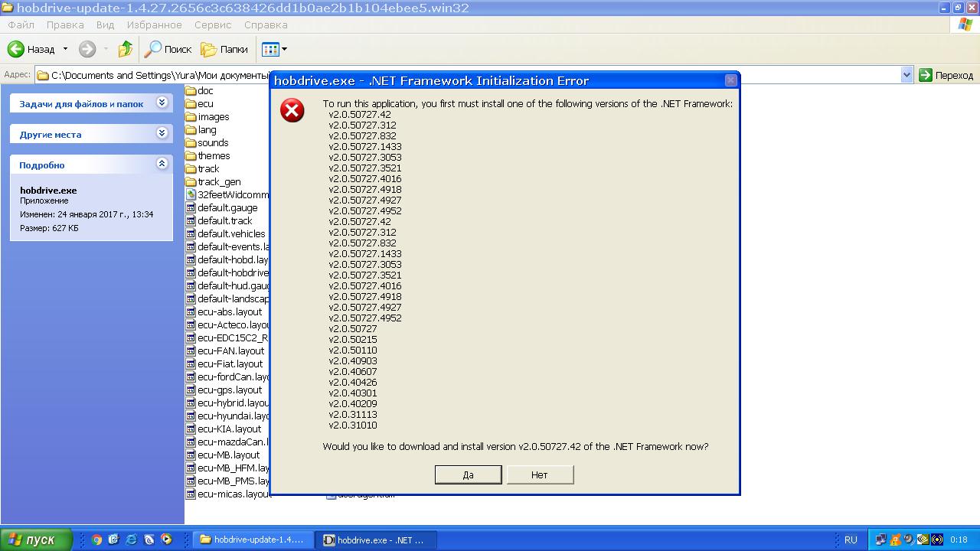980x551 pixels.
Task: Select the default.track file
Action: click(x=219, y=220)
